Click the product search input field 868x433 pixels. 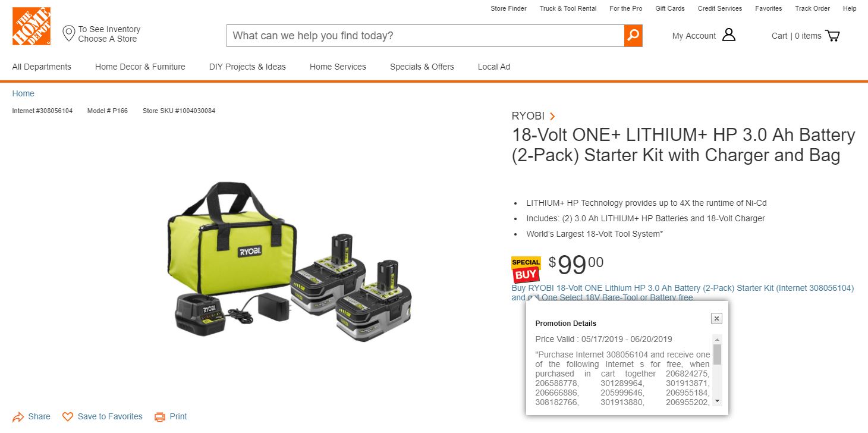pos(425,36)
